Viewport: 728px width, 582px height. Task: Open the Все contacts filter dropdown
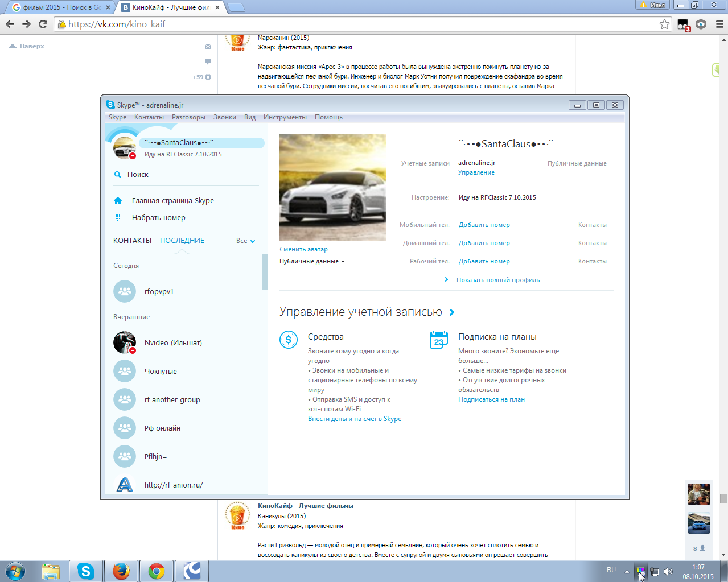pos(246,241)
